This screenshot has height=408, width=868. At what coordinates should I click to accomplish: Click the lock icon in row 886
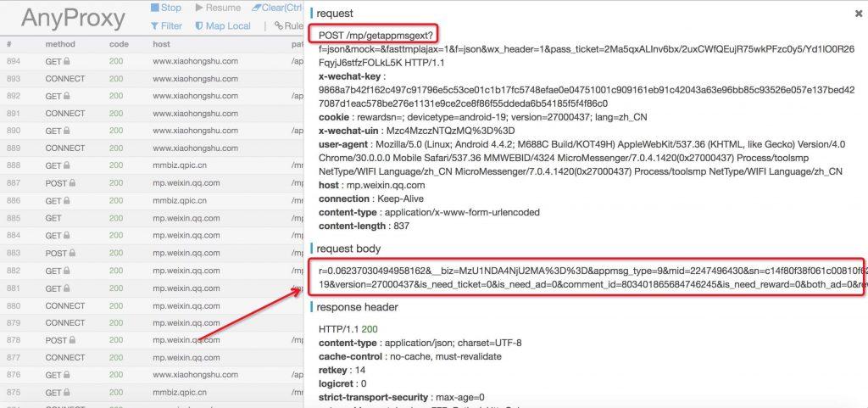pos(66,201)
